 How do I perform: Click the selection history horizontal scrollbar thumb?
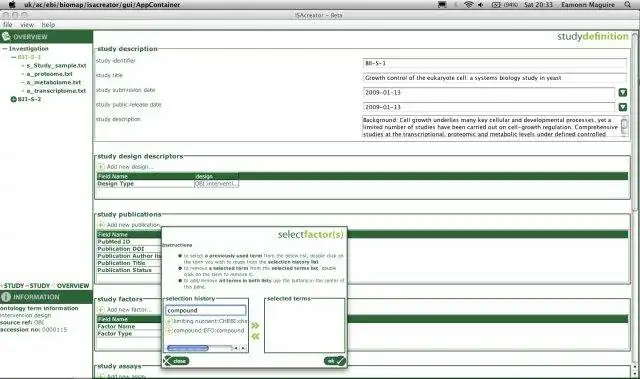tap(188, 348)
